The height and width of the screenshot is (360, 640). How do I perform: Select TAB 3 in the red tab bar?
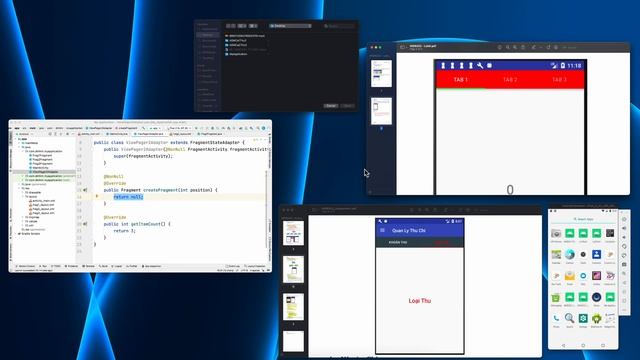click(559, 80)
